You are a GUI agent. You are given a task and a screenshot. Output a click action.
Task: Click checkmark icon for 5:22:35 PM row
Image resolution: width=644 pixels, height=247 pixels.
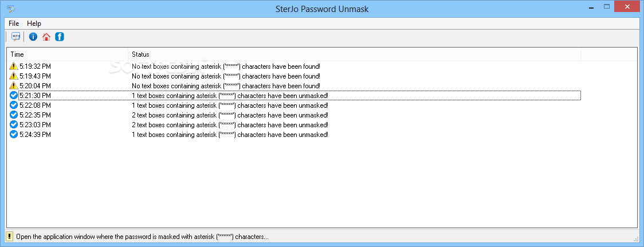(x=14, y=115)
